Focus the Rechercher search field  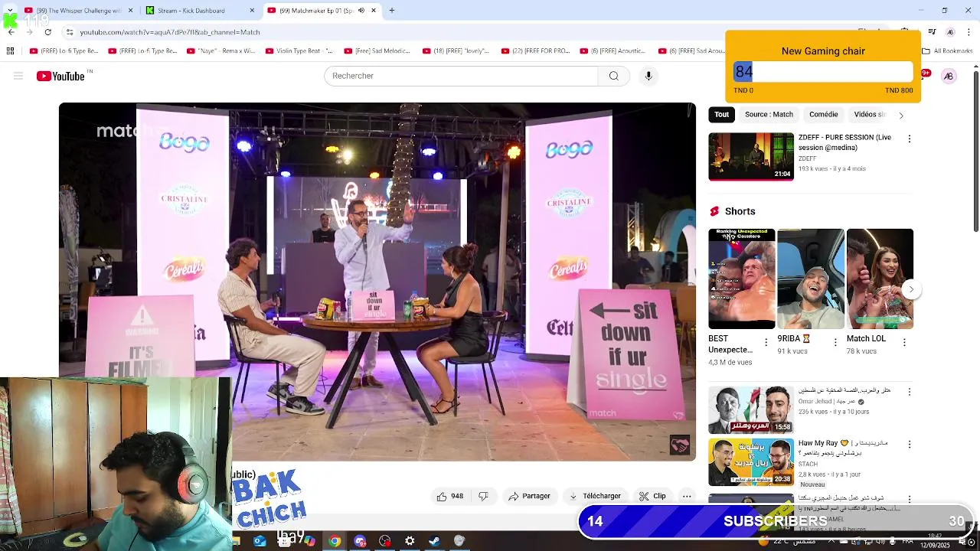(461, 76)
